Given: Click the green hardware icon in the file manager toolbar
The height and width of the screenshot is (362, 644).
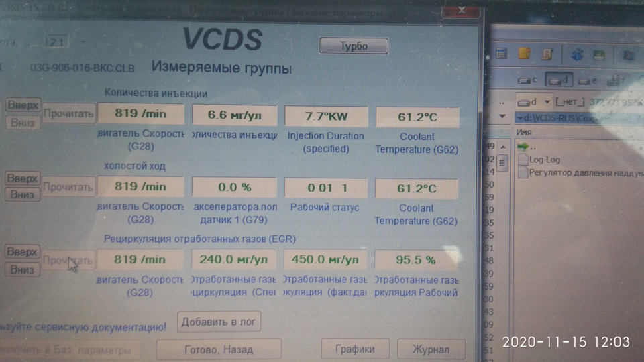Looking at the screenshot, I should point(599,54).
